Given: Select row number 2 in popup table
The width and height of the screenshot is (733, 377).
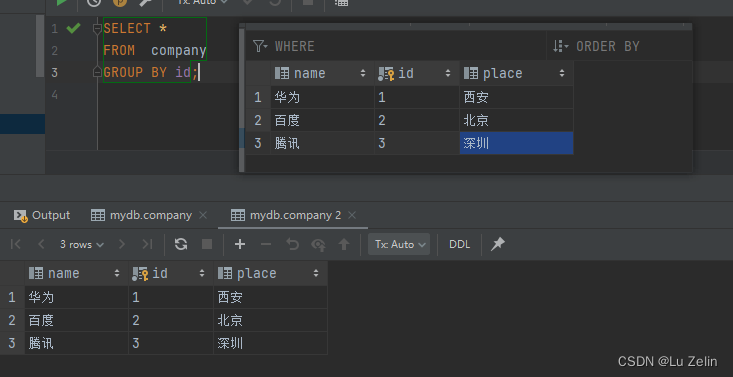Looking at the screenshot, I should pyautogui.click(x=258, y=120).
